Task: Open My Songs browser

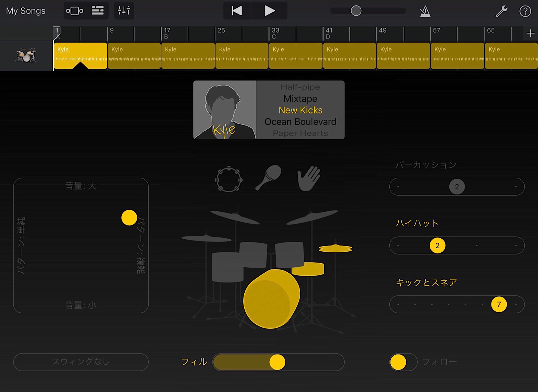Action: click(x=26, y=11)
